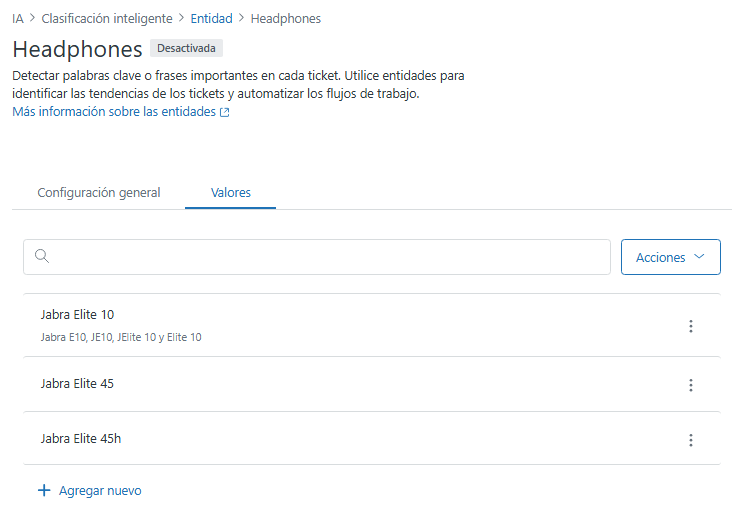Click the external link icon after entidades

click(225, 112)
